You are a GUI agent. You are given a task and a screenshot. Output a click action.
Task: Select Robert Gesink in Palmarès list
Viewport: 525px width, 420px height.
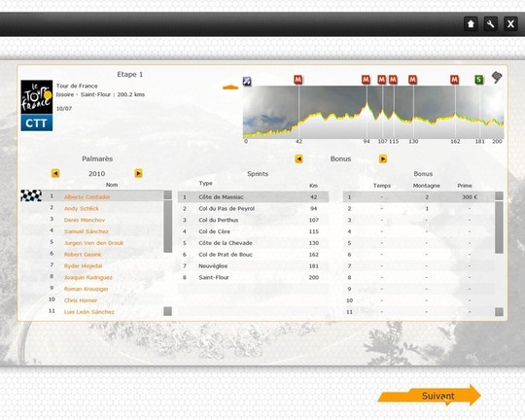[x=83, y=255]
